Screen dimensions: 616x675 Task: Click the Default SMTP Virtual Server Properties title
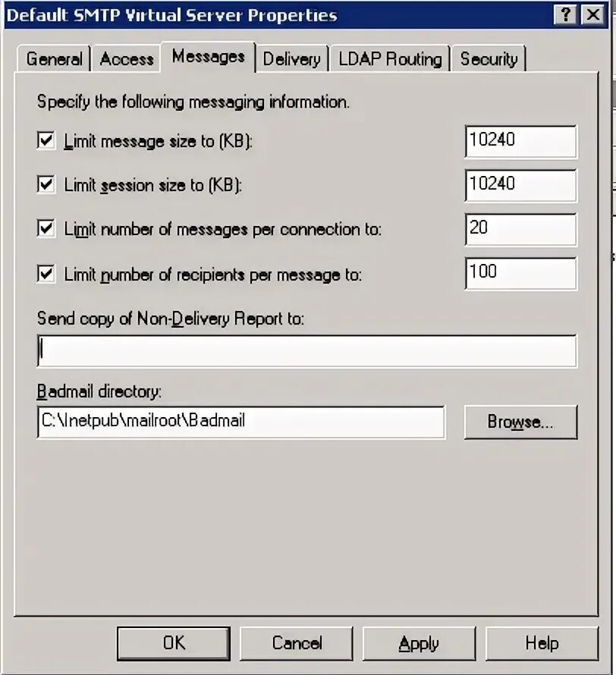(171, 15)
